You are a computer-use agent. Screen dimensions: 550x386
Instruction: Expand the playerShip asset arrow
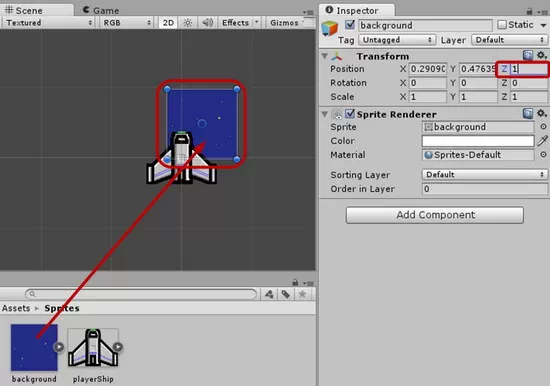click(x=118, y=347)
